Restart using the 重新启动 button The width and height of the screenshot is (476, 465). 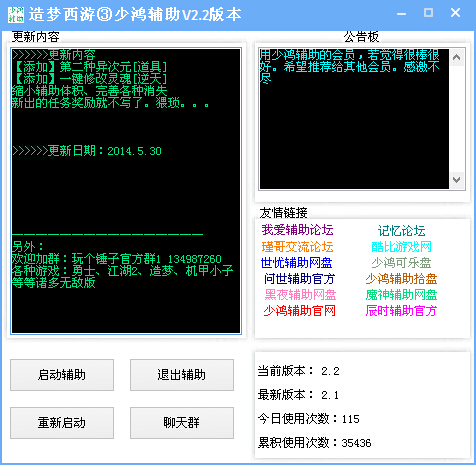click(x=62, y=423)
